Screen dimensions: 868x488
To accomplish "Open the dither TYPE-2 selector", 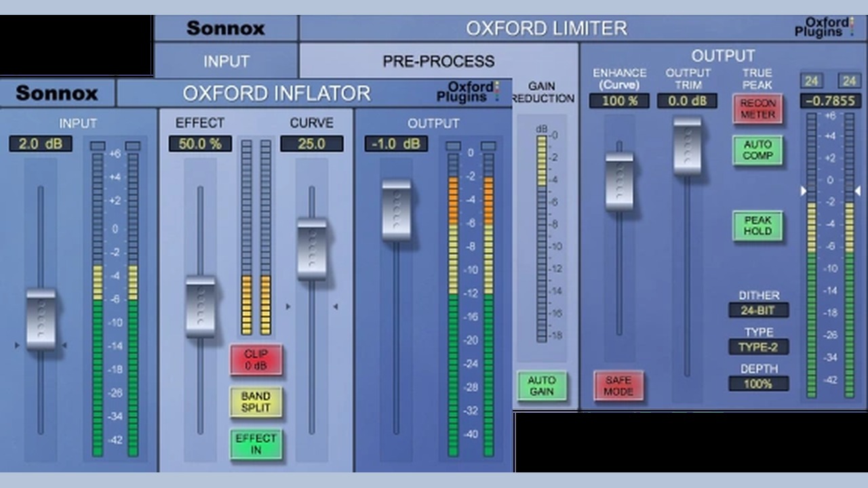I will (x=758, y=347).
